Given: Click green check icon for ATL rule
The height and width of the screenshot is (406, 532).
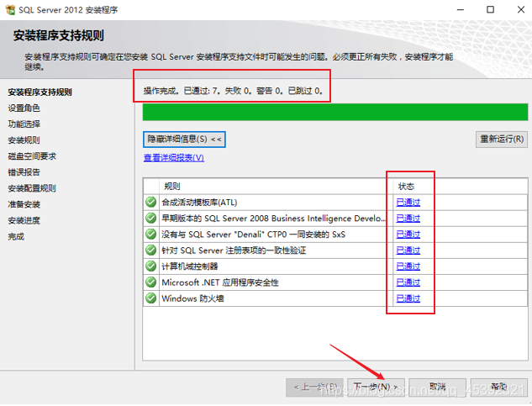Looking at the screenshot, I should pos(150,202).
